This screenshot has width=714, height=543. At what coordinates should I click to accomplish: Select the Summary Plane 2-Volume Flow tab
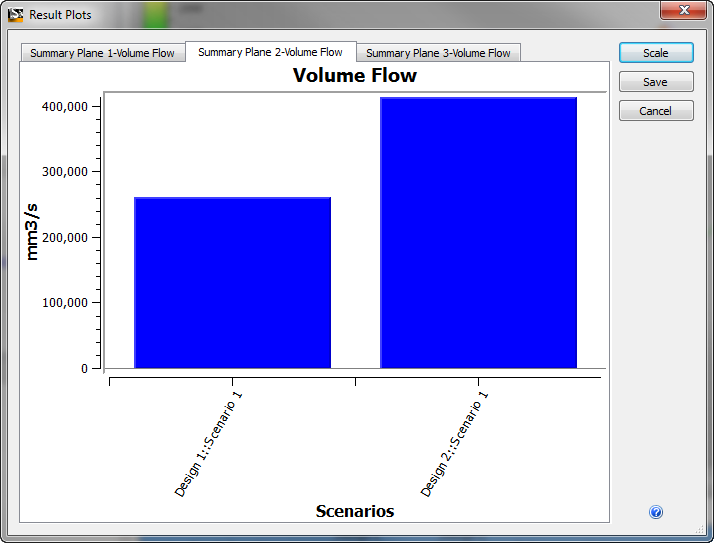point(270,52)
